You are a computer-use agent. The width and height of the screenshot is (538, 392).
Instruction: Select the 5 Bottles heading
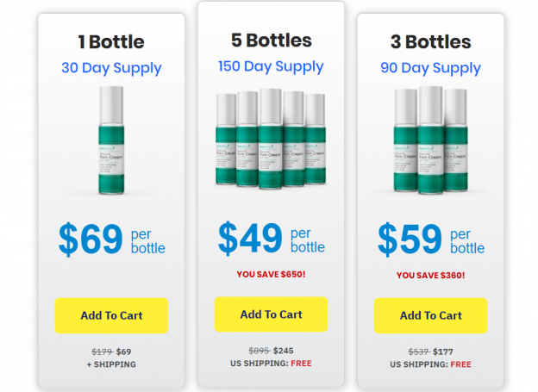click(x=271, y=40)
